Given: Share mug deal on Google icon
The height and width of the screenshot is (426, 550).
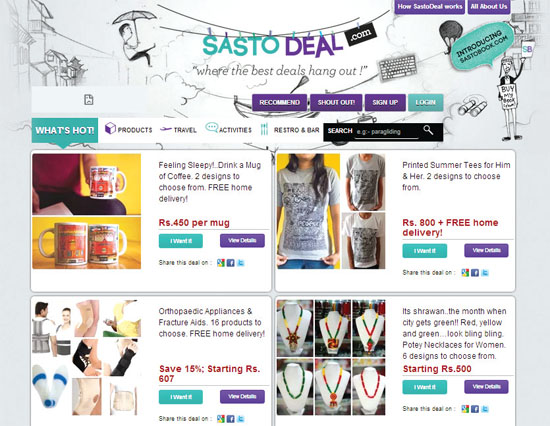Looking at the screenshot, I should 221,262.
